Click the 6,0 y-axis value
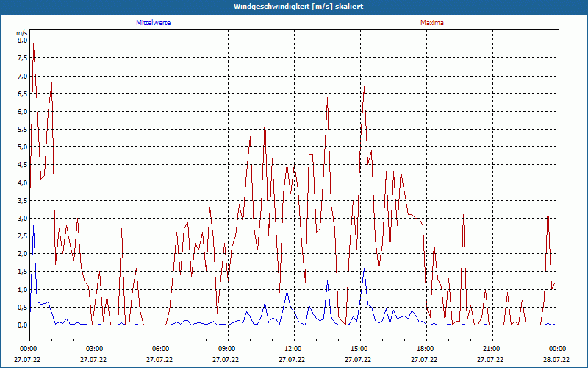Screen dimensions: 588x368 pos(22,112)
